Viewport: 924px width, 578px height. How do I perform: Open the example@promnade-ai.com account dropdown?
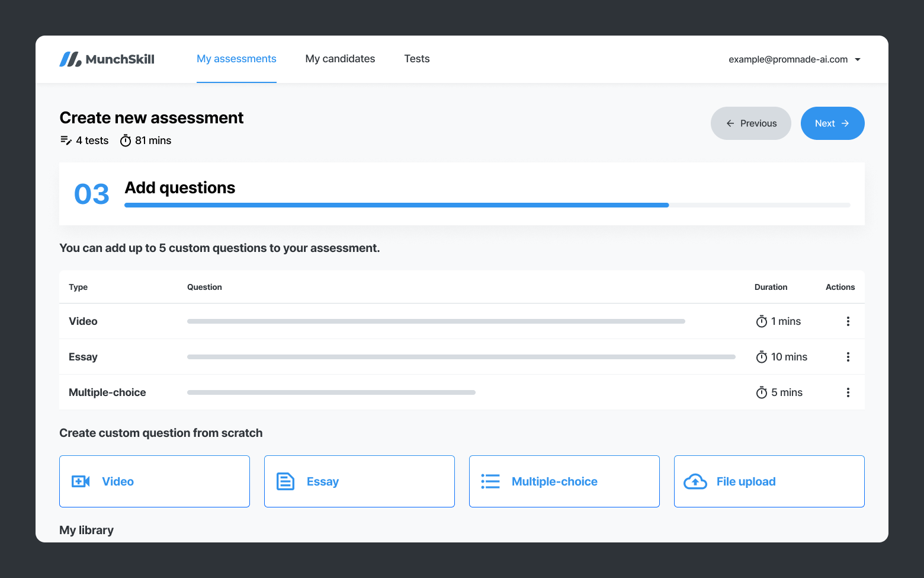794,59
